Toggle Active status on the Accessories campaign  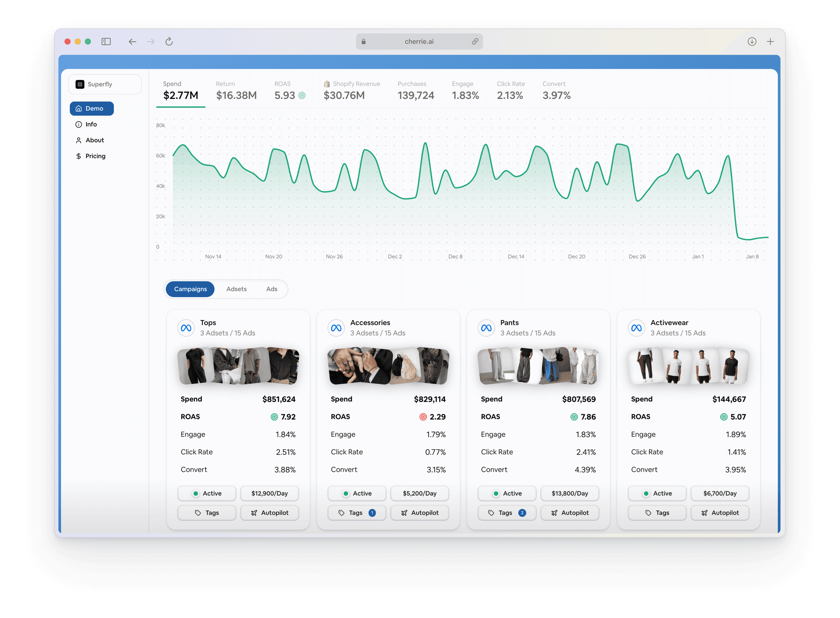pos(357,494)
